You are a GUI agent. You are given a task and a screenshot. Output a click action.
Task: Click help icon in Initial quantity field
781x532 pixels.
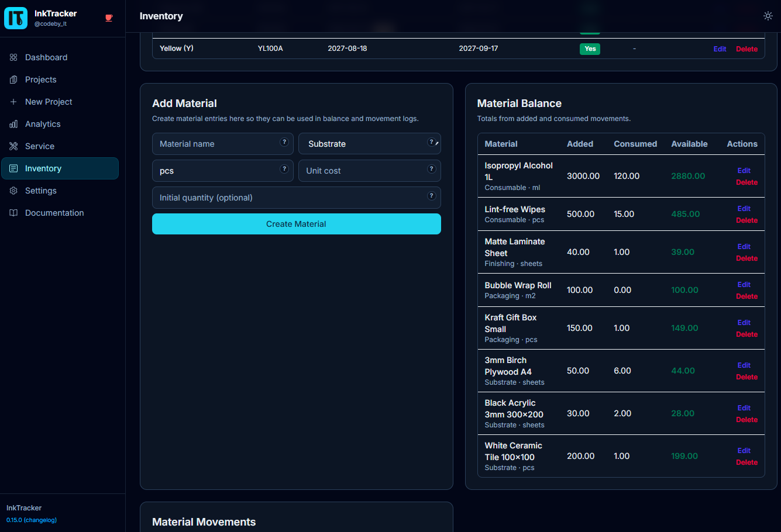[x=432, y=196]
